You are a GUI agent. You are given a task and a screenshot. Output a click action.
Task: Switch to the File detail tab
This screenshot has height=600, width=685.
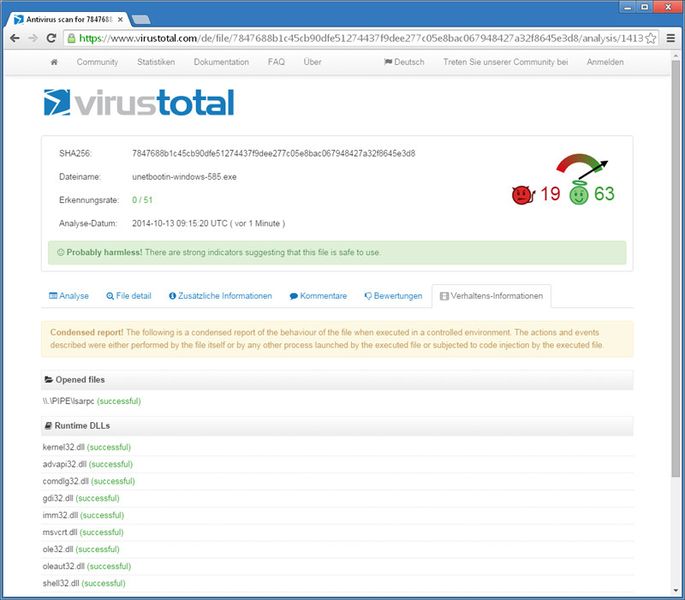(x=129, y=296)
